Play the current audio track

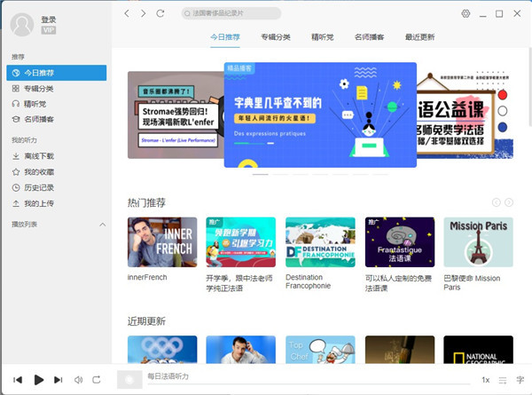[x=38, y=380]
